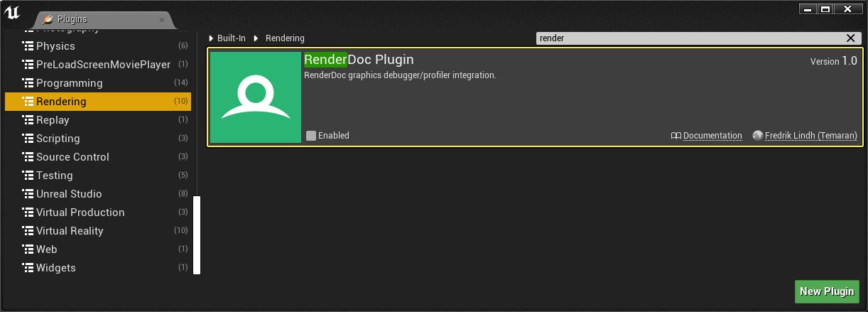Click the RenderDoc graphics debugger description text
This screenshot has height=312, width=868.
click(400, 75)
